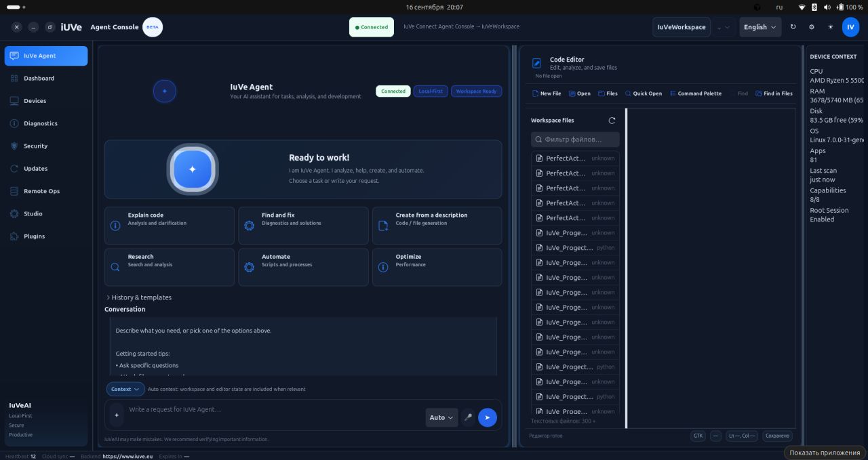Click the blue send message button
Screen dimensions: 868x460
coord(488,417)
